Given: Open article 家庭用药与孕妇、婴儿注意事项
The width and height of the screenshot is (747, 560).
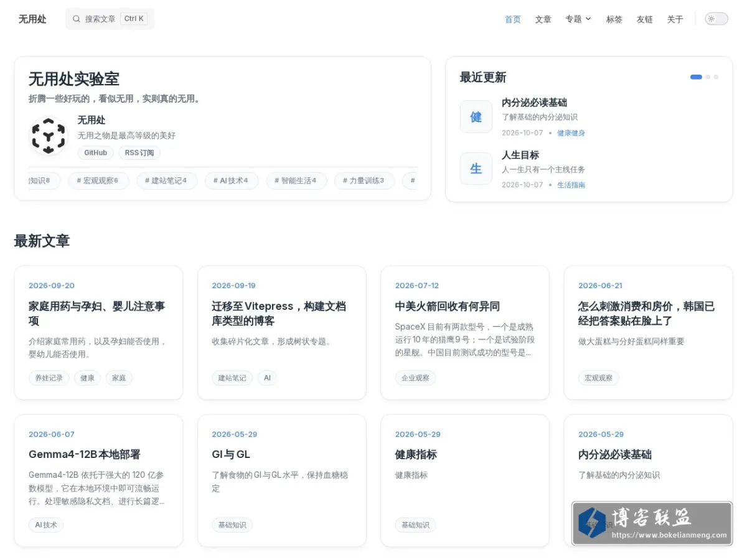Looking at the screenshot, I should pos(97,314).
